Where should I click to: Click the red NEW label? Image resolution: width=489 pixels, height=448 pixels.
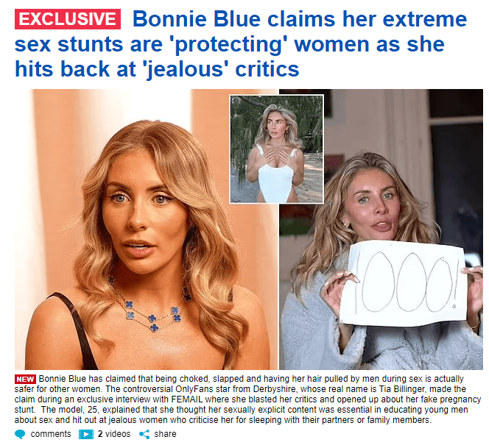[x=25, y=379]
